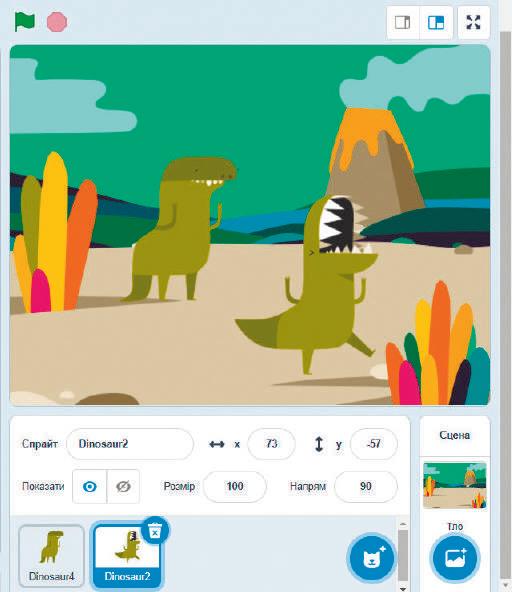Select the Сцена stage backdrop thumbnail
Image resolution: width=512 pixels, height=592 pixels.
coord(455,485)
